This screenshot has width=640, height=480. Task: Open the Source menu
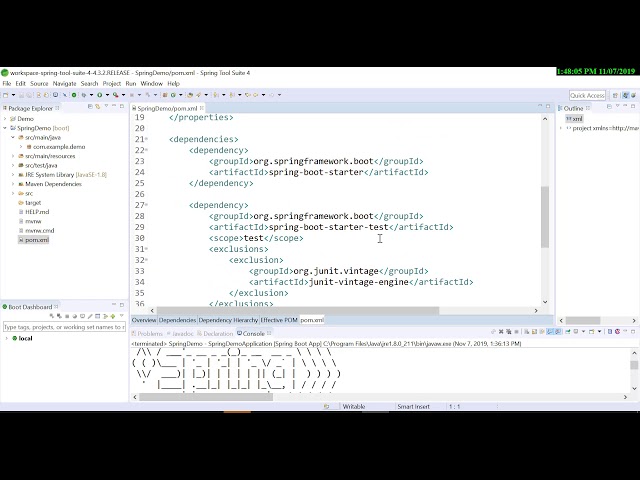tap(39, 84)
